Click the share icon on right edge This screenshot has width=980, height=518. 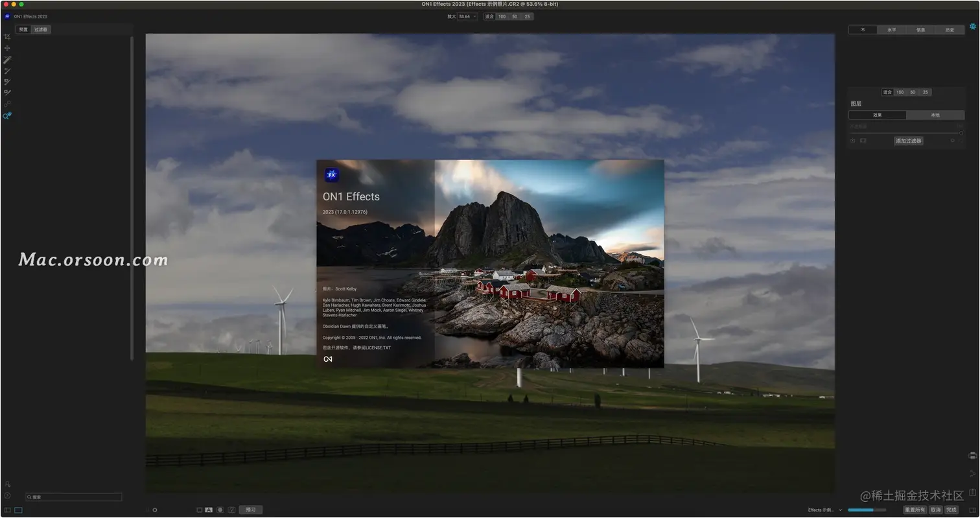pyautogui.click(x=972, y=474)
